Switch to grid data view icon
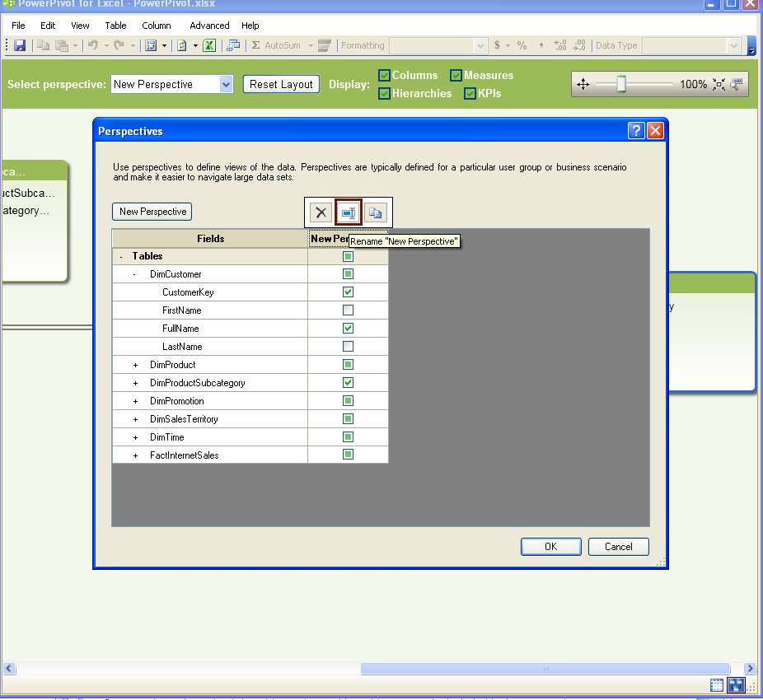763x700 pixels. [x=717, y=685]
